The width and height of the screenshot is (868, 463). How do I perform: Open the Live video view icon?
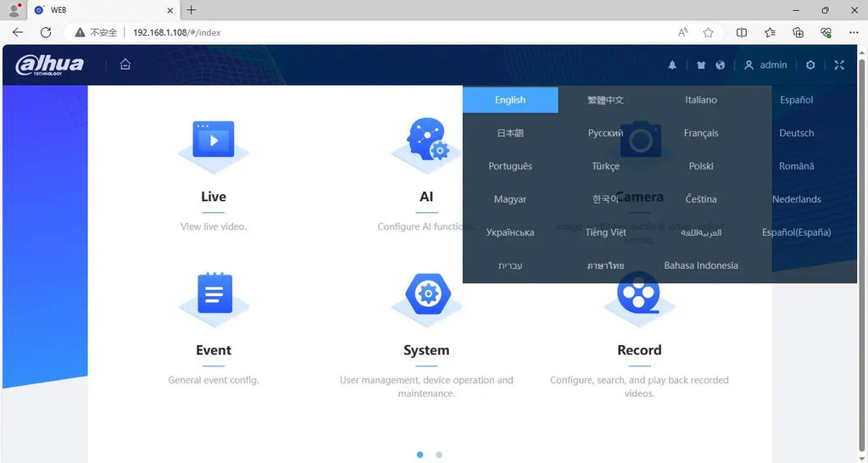point(214,141)
